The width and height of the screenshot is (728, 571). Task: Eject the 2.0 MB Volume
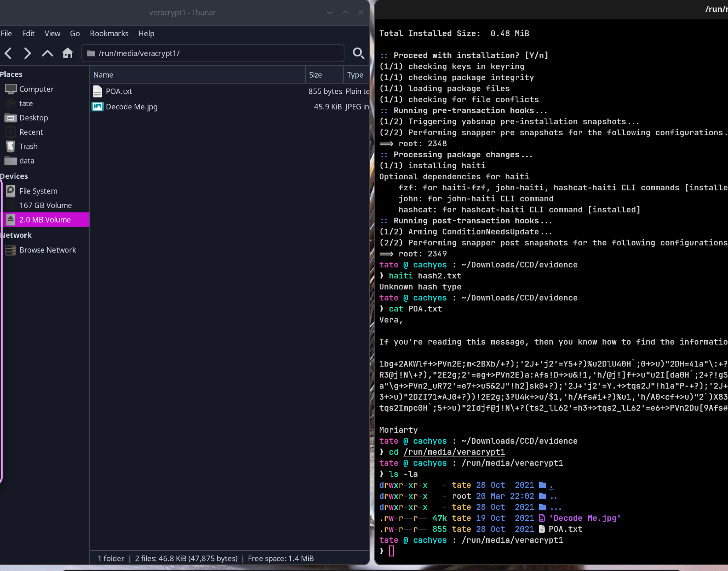tap(11, 219)
